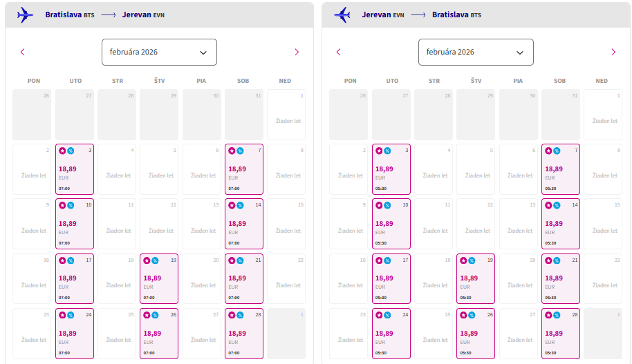Click the star badge on return February 19
This screenshot has width=632, height=364.
pos(463,260)
